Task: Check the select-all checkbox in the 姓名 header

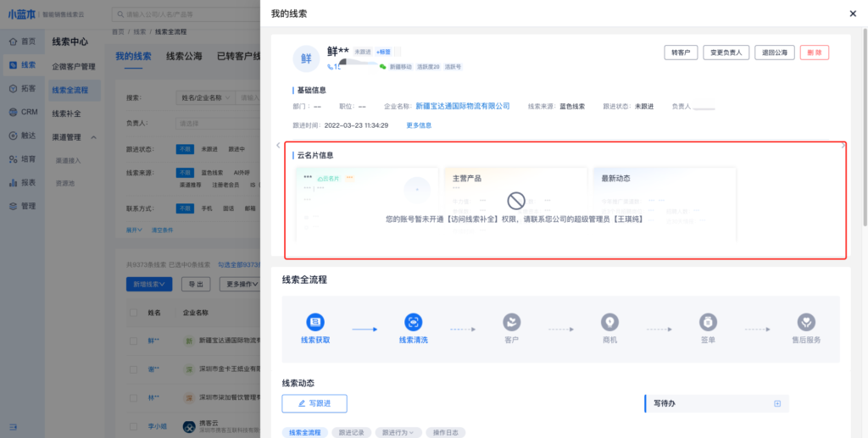Action: click(133, 313)
